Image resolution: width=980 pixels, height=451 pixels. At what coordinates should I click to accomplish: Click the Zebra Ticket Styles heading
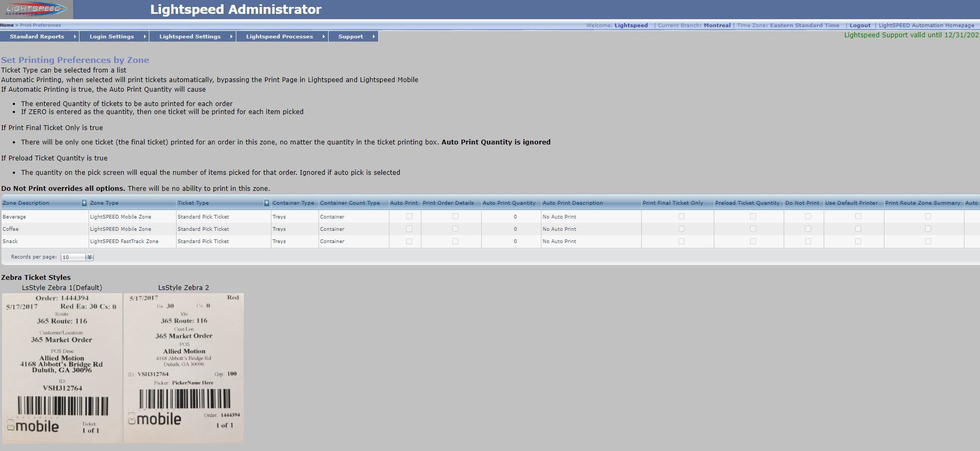tap(36, 277)
